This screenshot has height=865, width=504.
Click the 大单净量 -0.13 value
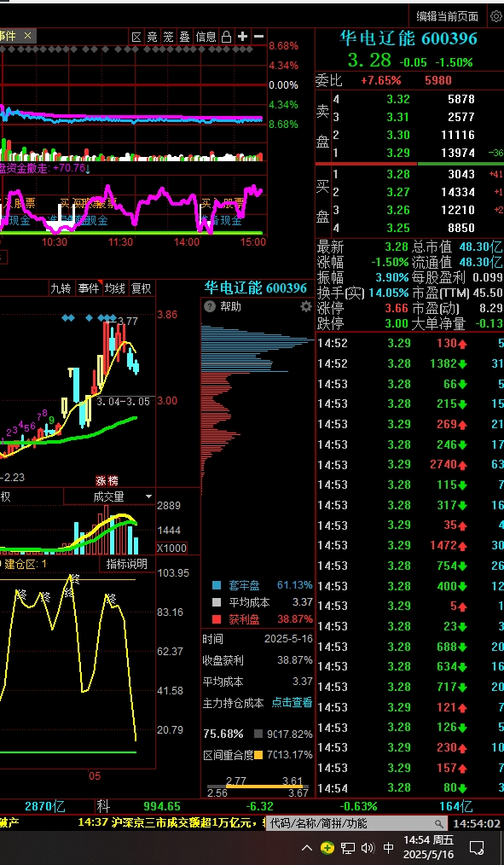click(x=490, y=323)
